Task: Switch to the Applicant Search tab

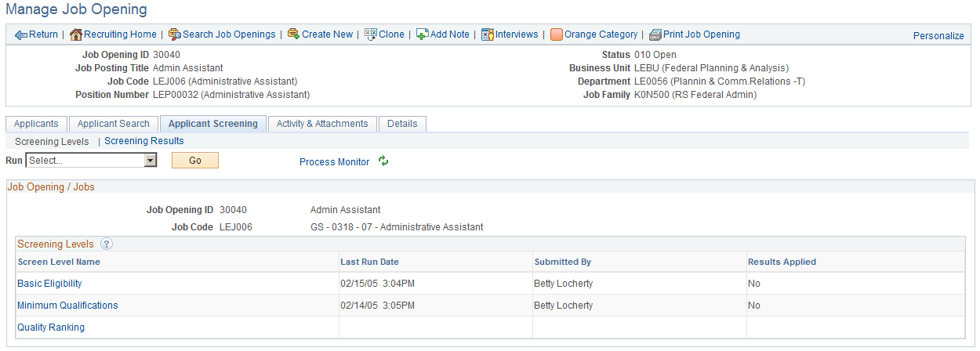Action: pos(114,124)
